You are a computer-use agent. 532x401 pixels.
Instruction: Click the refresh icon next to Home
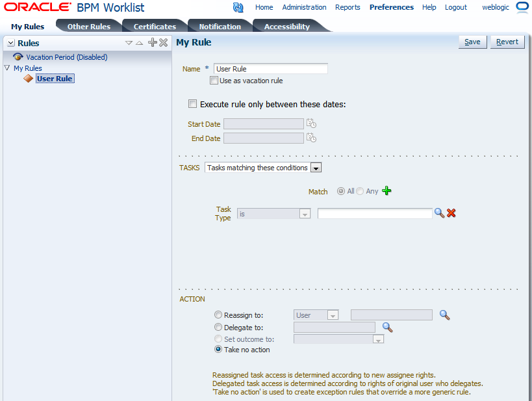[238, 7]
